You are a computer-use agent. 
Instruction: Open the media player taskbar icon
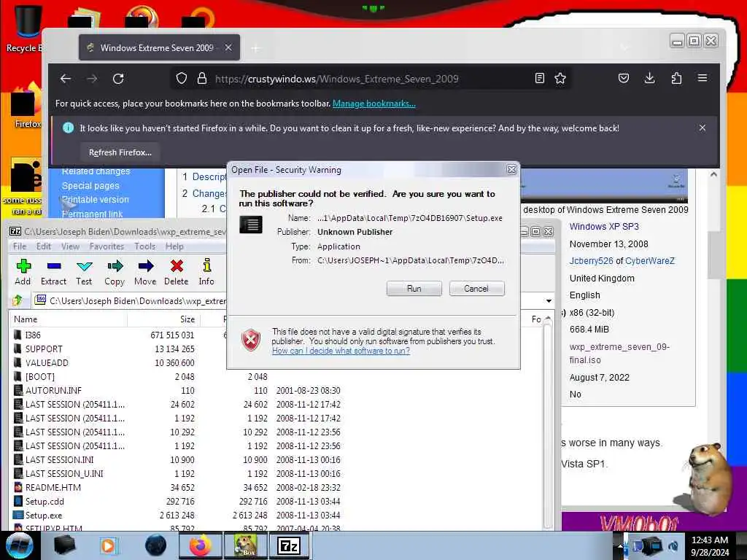(108, 545)
